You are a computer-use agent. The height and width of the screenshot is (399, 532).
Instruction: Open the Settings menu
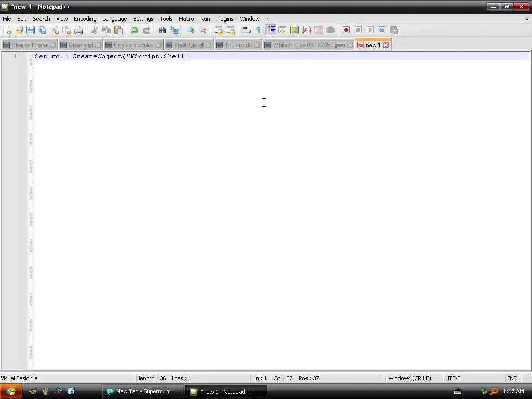(143, 19)
